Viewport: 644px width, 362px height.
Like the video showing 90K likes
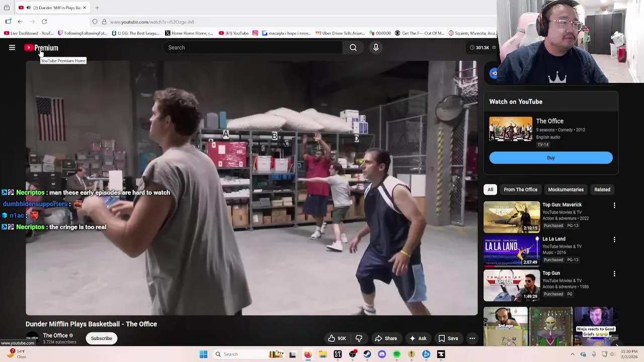tap(337, 338)
